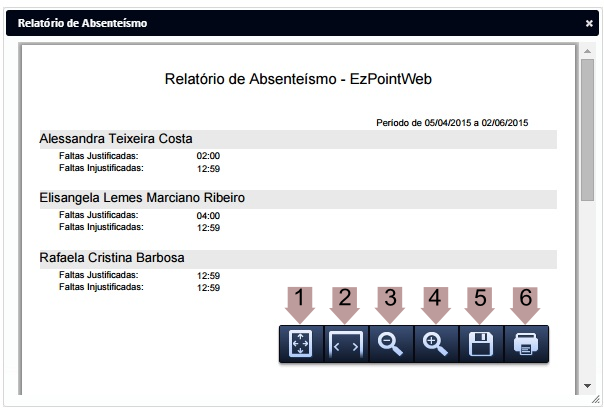
Task: Click the Período date range text
Action: click(451, 123)
